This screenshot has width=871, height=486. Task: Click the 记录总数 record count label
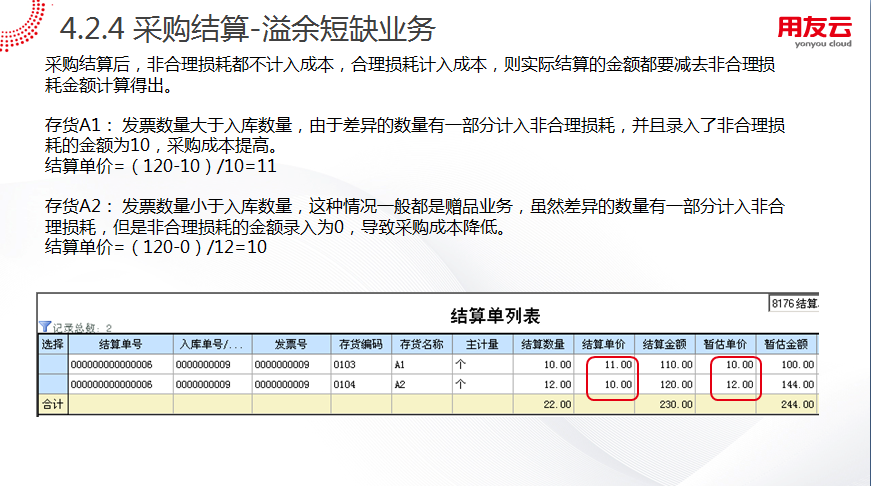[82, 328]
